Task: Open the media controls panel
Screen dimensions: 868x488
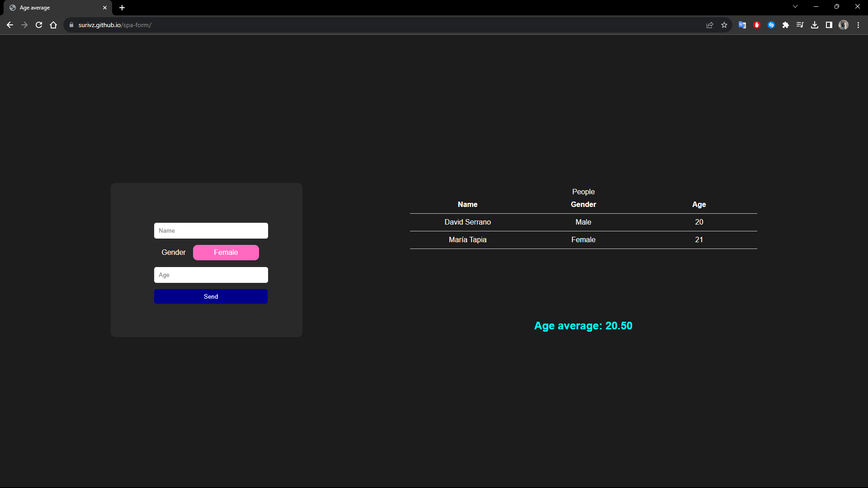Action: [x=800, y=25]
